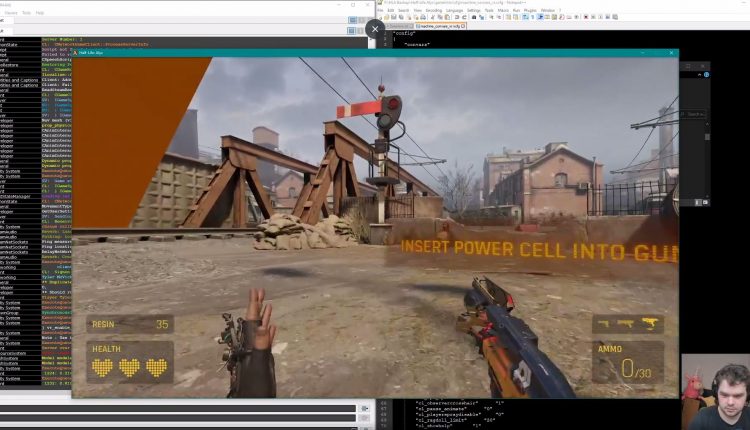
Task: Click the AMMO 0/30 display in game HUD
Action: click(x=628, y=362)
